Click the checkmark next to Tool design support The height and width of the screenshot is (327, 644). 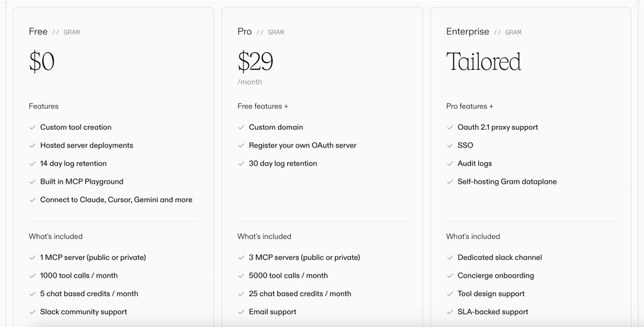click(450, 294)
